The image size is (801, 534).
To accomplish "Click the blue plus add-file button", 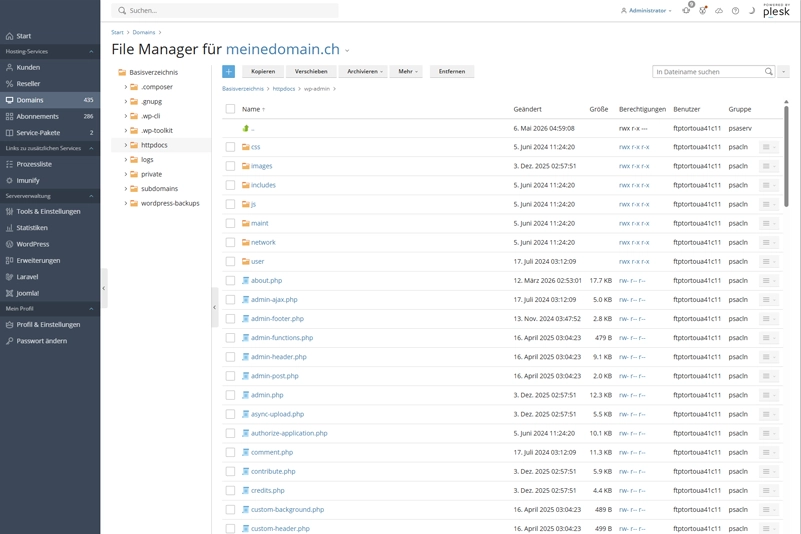I will click(228, 72).
